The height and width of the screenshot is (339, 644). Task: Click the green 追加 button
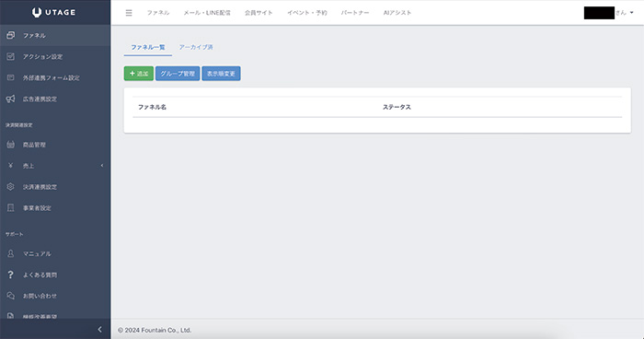139,73
